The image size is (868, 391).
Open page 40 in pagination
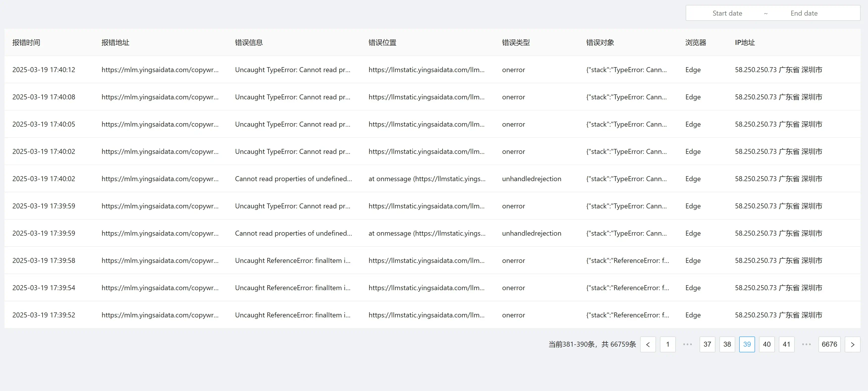[767, 344]
